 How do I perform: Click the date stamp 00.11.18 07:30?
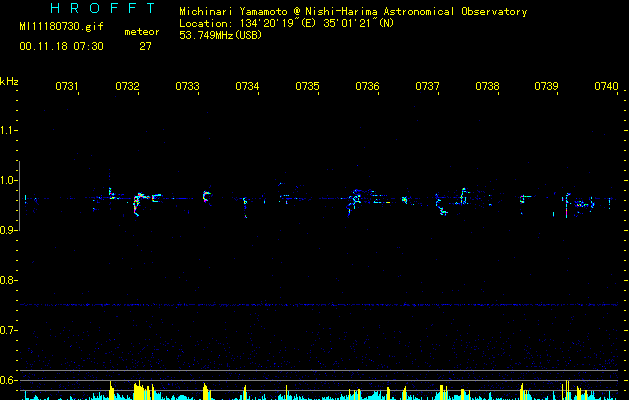click(x=61, y=46)
